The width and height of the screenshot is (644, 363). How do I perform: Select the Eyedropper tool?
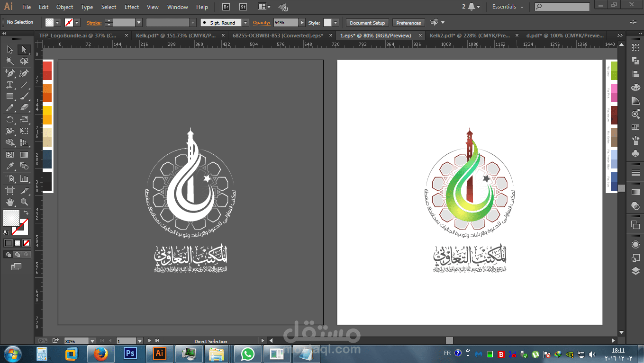click(9, 166)
